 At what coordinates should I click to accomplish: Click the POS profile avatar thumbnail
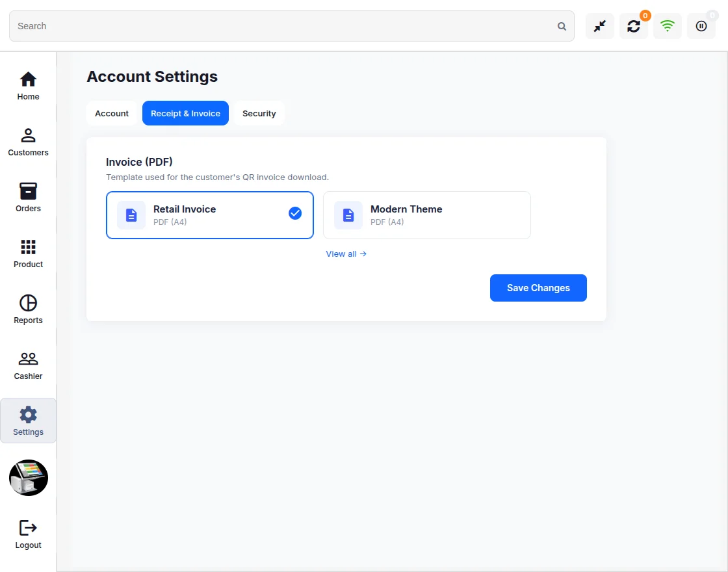[x=29, y=478]
